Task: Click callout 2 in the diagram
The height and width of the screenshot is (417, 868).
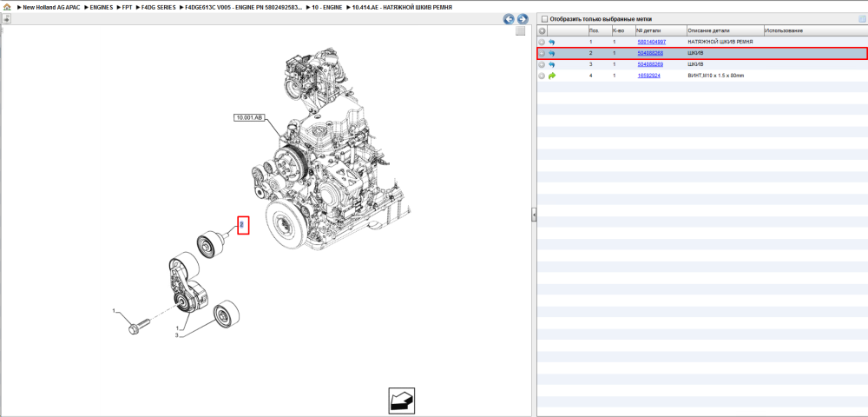Action: [242, 224]
